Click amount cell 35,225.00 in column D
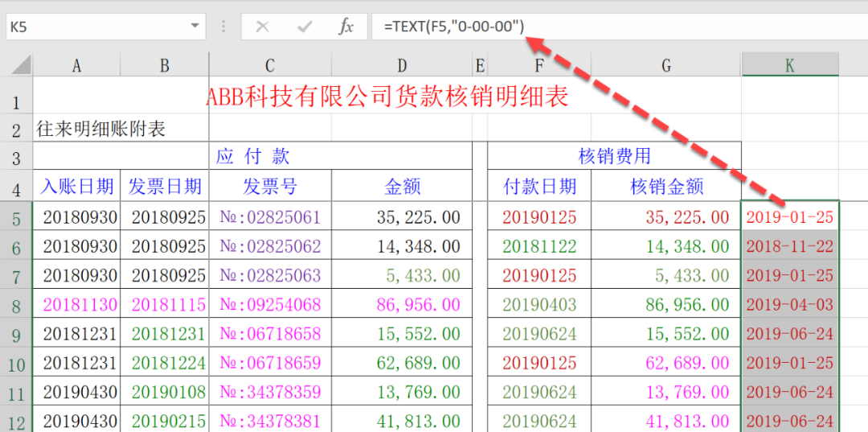Image resolution: width=868 pixels, height=432 pixels. pyautogui.click(x=402, y=216)
